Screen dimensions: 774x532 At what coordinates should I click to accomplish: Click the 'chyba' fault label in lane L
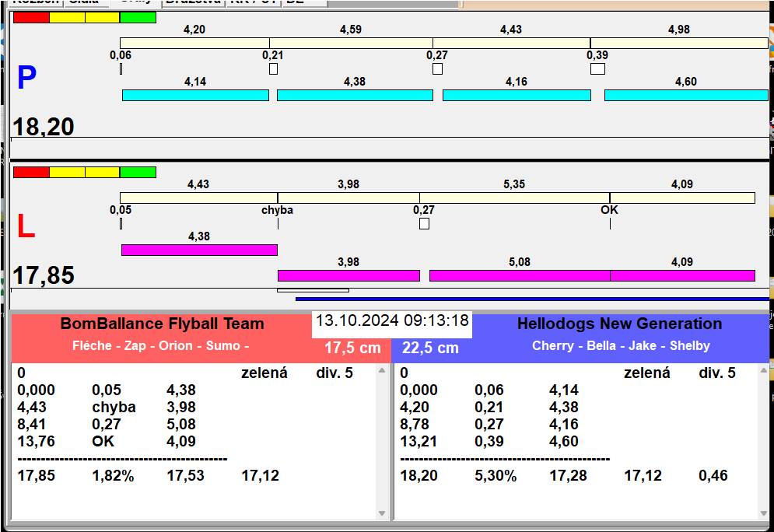pyautogui.click(x=277, y=210)
